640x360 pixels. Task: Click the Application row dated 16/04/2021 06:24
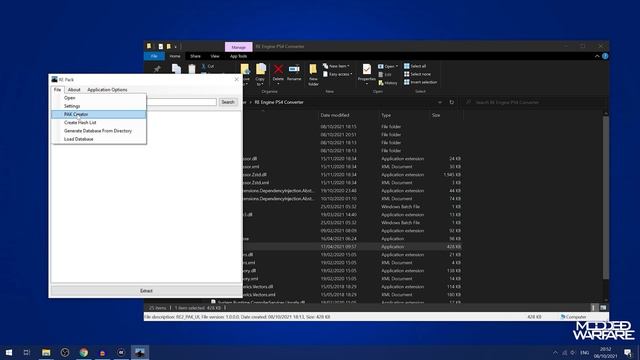pos(352,239)
